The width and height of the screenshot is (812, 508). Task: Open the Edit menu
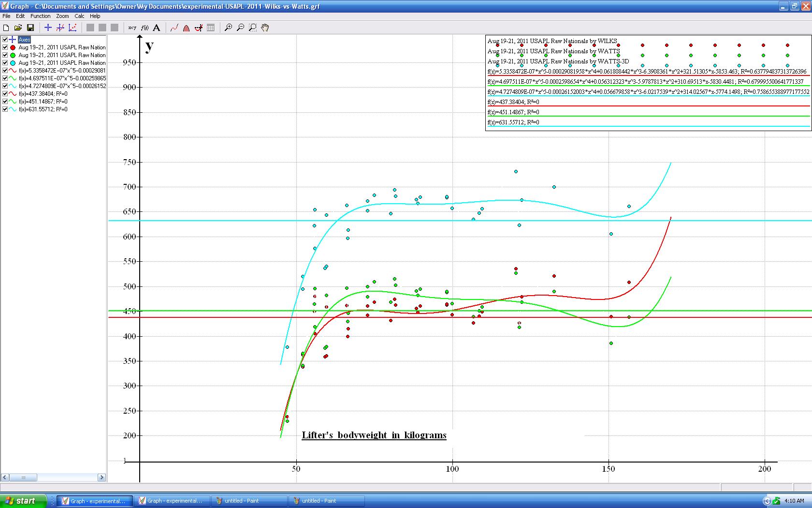coord(20,16)
